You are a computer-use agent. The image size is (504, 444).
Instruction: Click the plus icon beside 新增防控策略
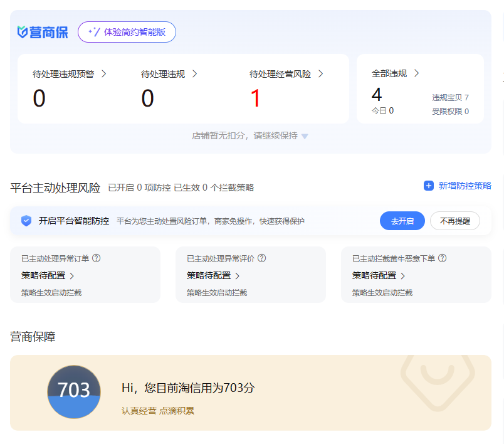429,186
